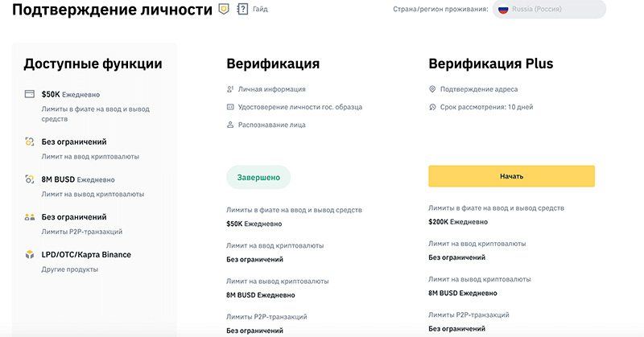Click the crypto deposit limit icon

[29, 142]
